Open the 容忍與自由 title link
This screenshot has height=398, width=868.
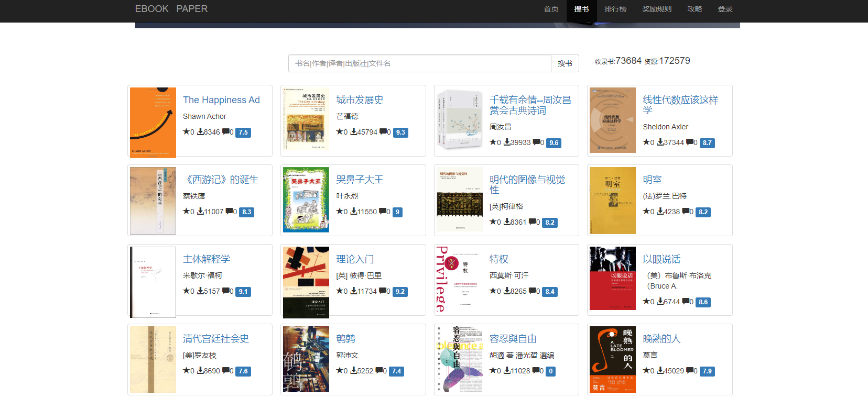pos(513,339)
